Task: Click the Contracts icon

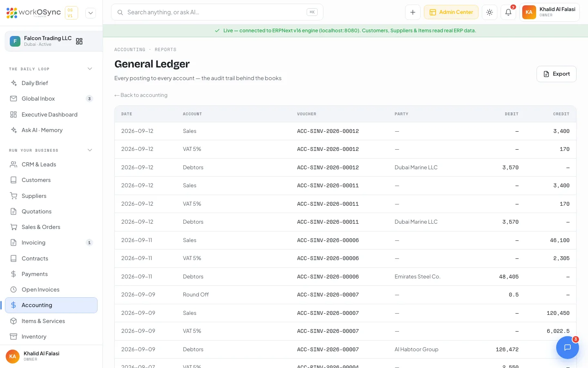Action: point(13,258)
